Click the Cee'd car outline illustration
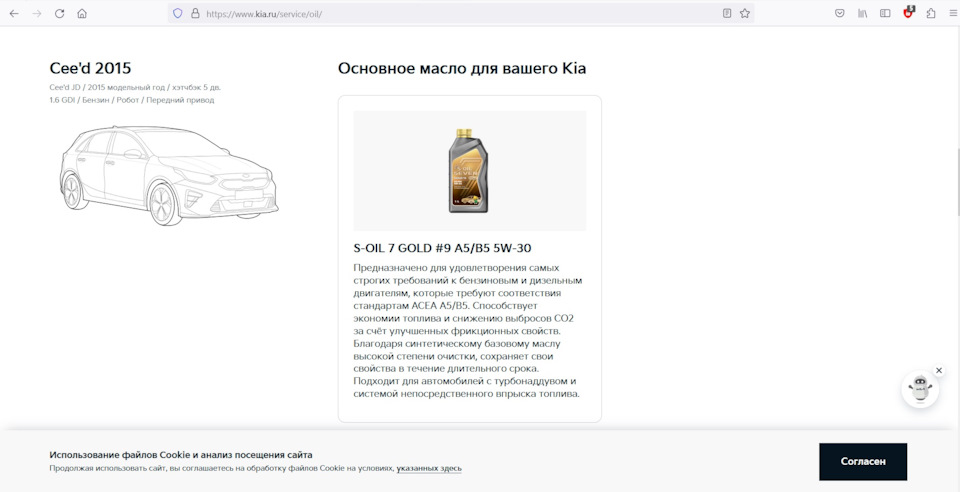The height and width of the screenshot is (492, 960). click(x=168, y=175)
